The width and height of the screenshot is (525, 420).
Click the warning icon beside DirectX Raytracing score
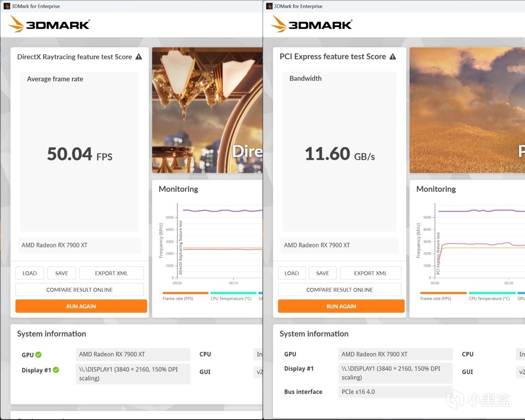(x=139, y=57)
